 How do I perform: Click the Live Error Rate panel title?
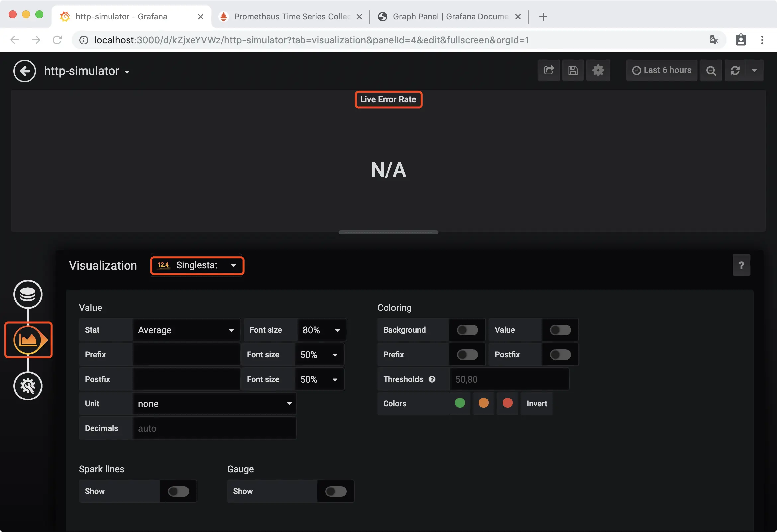[388, 99]
